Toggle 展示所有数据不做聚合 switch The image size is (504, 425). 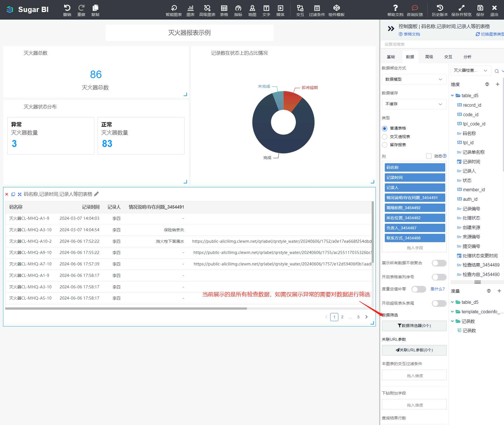(439, 263)
